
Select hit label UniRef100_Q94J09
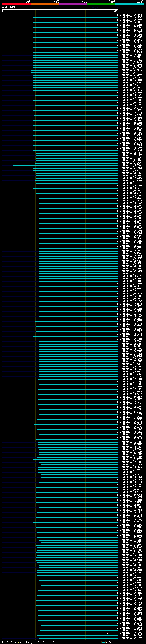click(131, 180)
